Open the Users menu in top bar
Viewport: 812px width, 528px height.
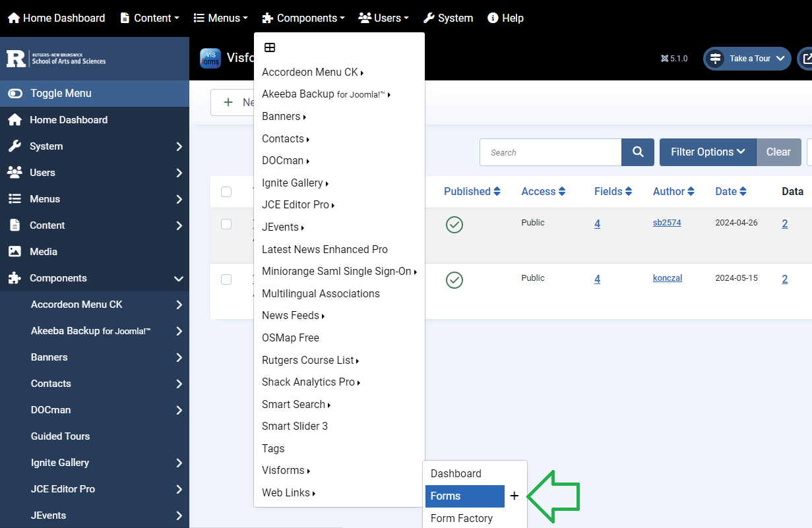[x=383, y=18]
